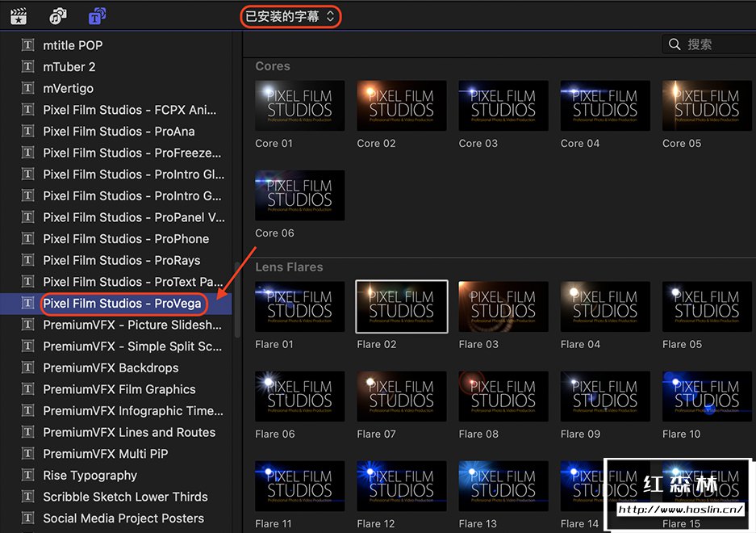Image resolution: width=756 pixels, height=533 pixels.
Task: Click the icon beside PremiumVFX Multi PiP
Action: click(x=28, y=453)
